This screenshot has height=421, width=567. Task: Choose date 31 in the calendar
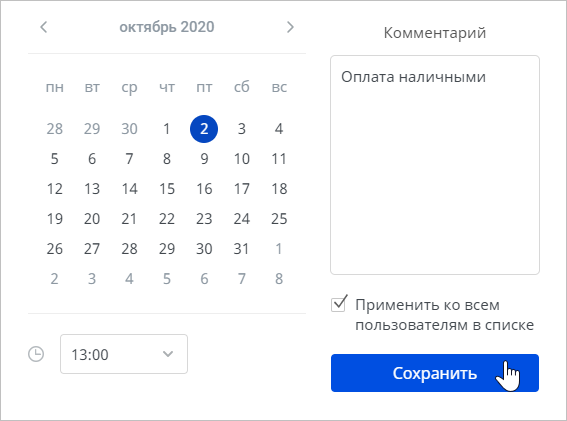(x=242, y=249)
